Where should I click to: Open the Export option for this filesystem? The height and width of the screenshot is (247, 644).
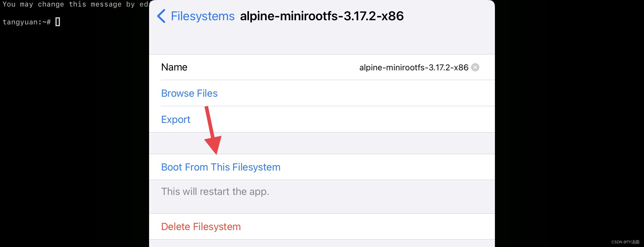pos(176,119)
